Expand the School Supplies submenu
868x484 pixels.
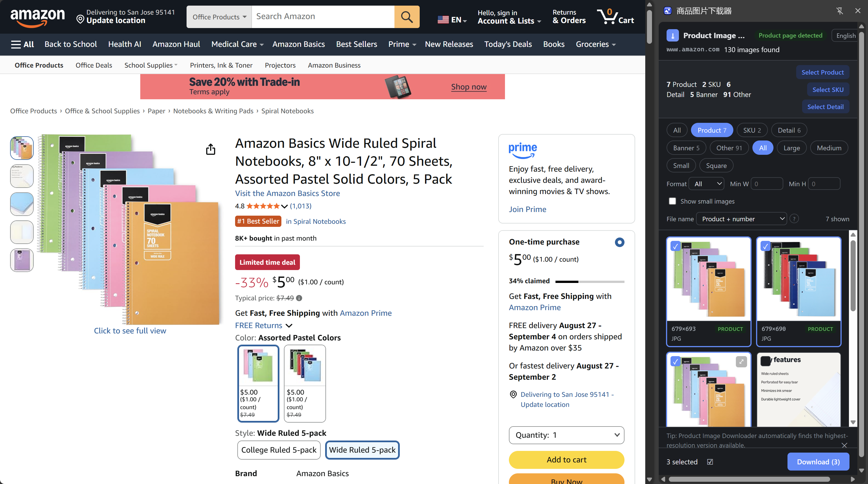[151, 65]
